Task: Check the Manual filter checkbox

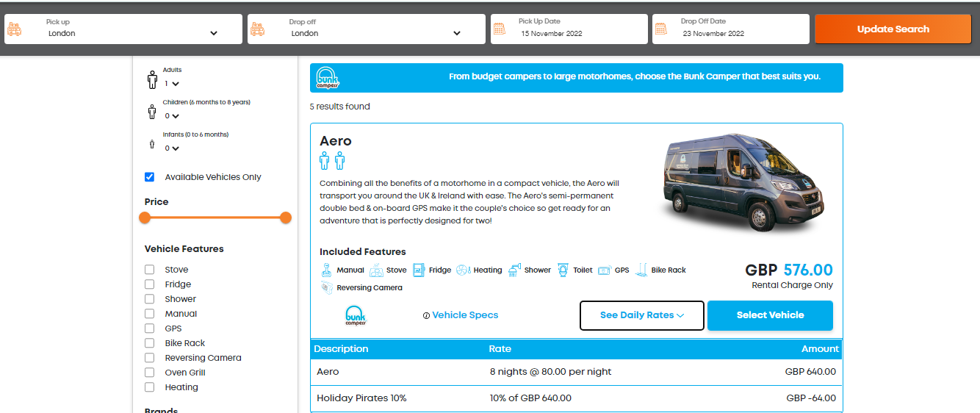Action: tap(150, 314)
